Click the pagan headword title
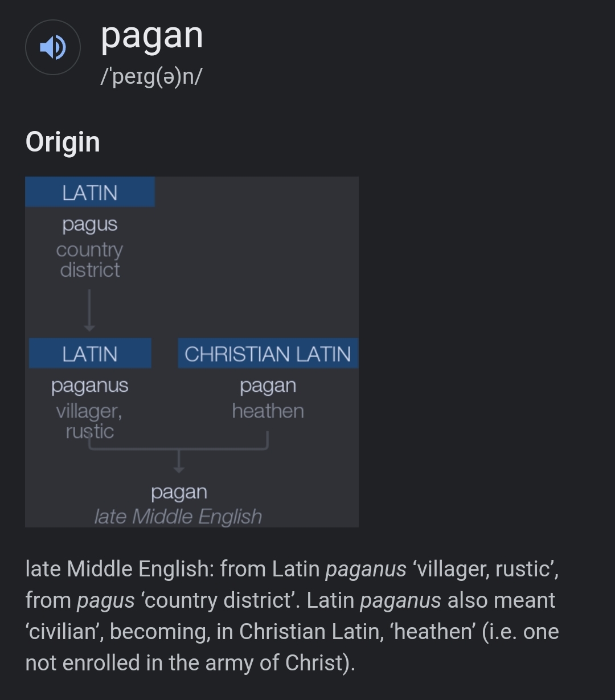The width and height of the screenshot is (615, 700). tap(152, 37)
